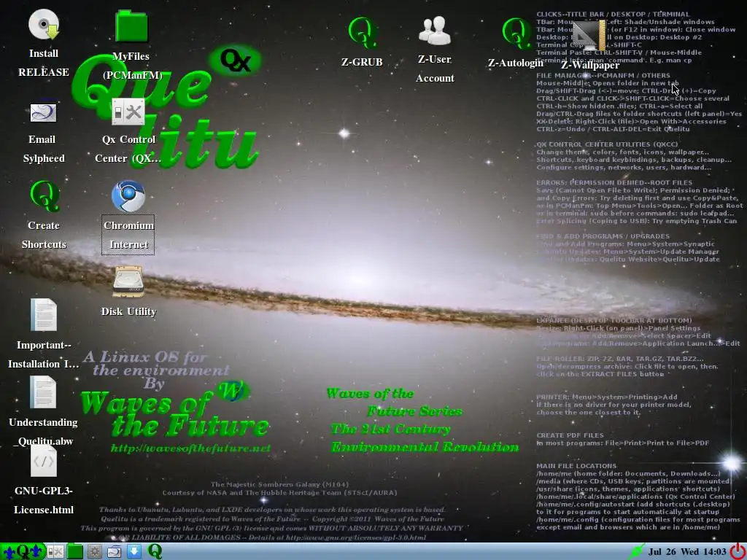Screen dimensions: 747x560
Task: Open GNU-GPL3-License.html file icon
Action: tap(43, 461)
